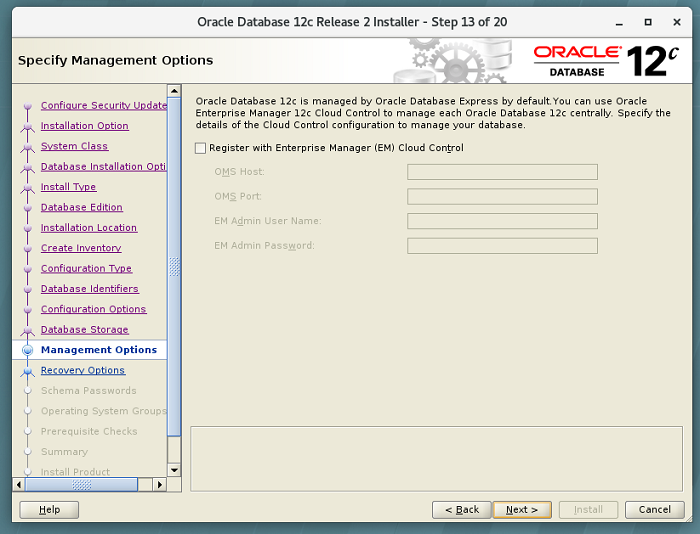Click step list scroll left arrow
Image resolution: width=700 pixels, height=534 pixels.
pyautogui.click(x=19, y=484)
